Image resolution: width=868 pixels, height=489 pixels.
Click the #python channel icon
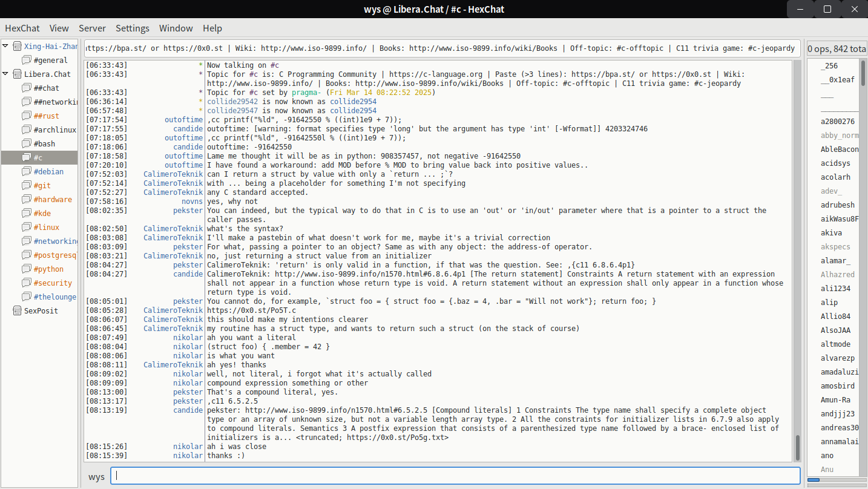[x=26, y=269]
